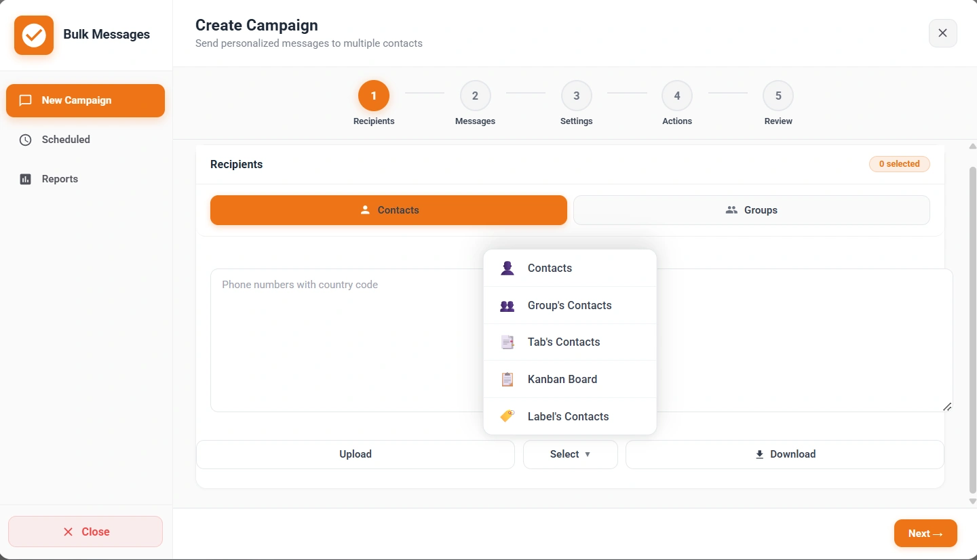Open Scheduled campaigns in sidebar
This screenshot has width=977, height=560.
[85, 140]
